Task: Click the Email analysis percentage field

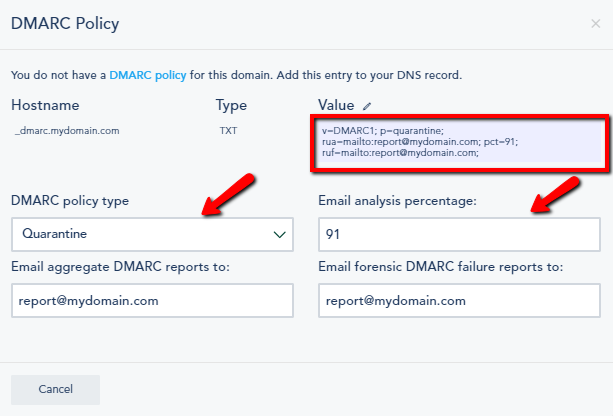Action: (x=458, y=235)
